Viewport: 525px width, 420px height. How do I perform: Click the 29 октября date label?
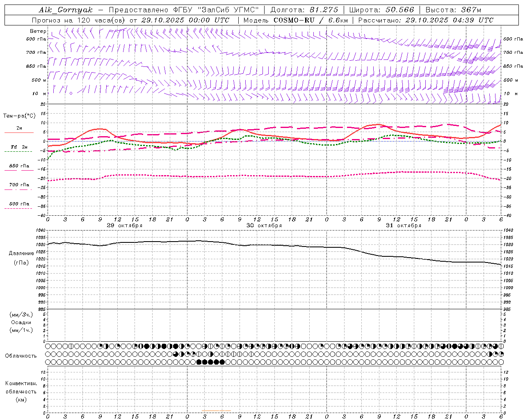(x=125, y=226)
